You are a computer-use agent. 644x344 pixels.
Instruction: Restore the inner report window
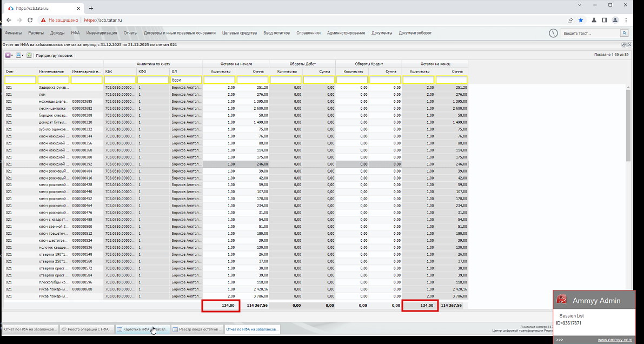[623, 45]
